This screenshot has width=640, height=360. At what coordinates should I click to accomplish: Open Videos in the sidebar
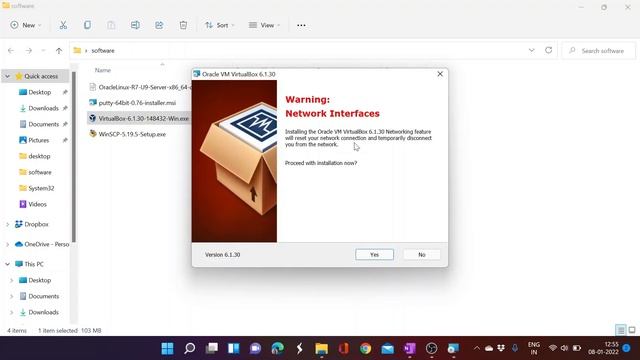pos(37,204)
